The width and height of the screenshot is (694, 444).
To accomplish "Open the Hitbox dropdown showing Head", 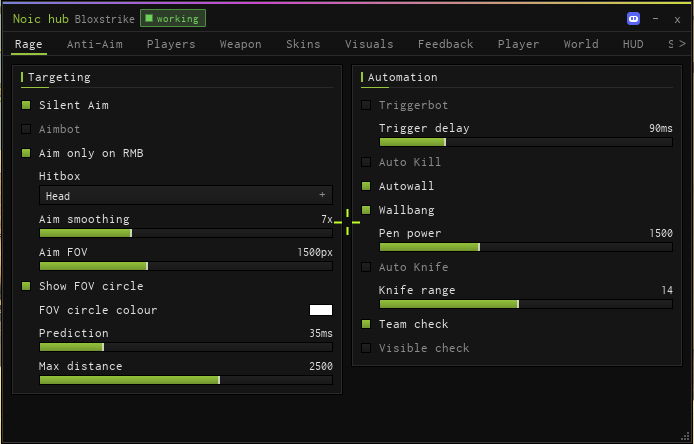I will tap(186, 195).
